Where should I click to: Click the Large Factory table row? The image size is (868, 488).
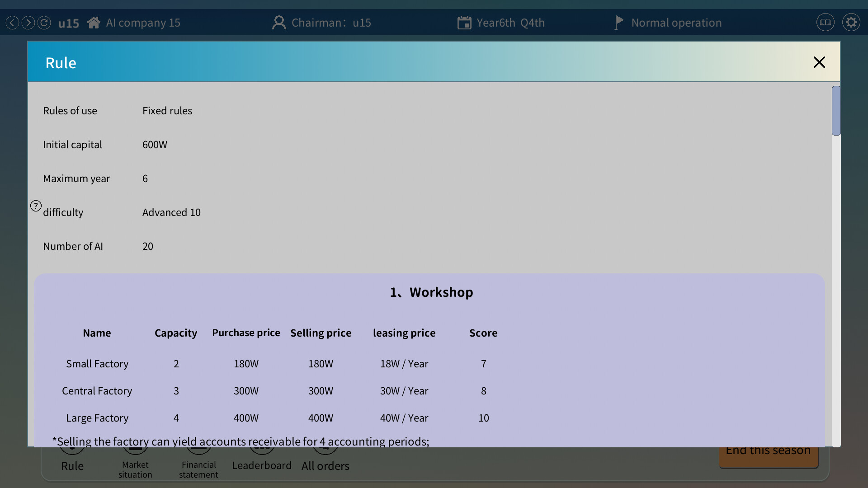(97, 418)
